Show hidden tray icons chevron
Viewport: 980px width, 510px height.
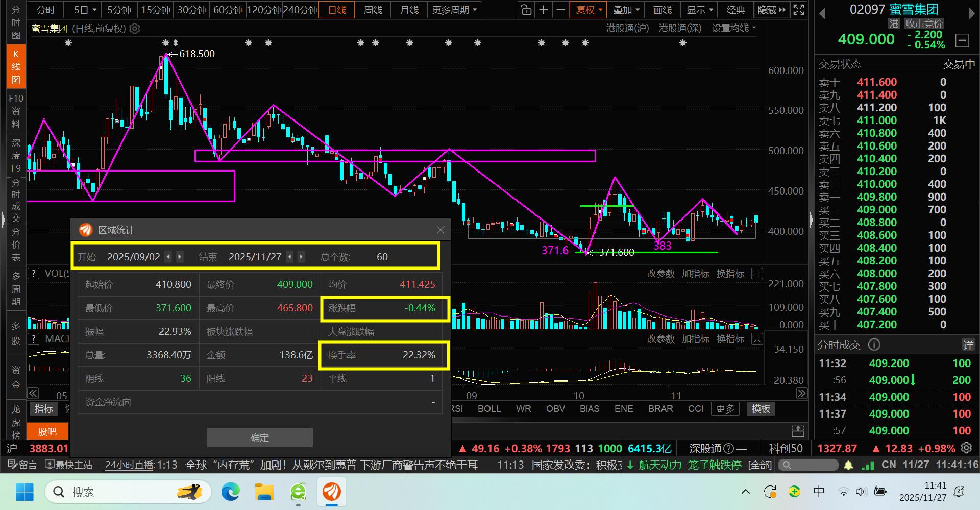pos(746,492)
